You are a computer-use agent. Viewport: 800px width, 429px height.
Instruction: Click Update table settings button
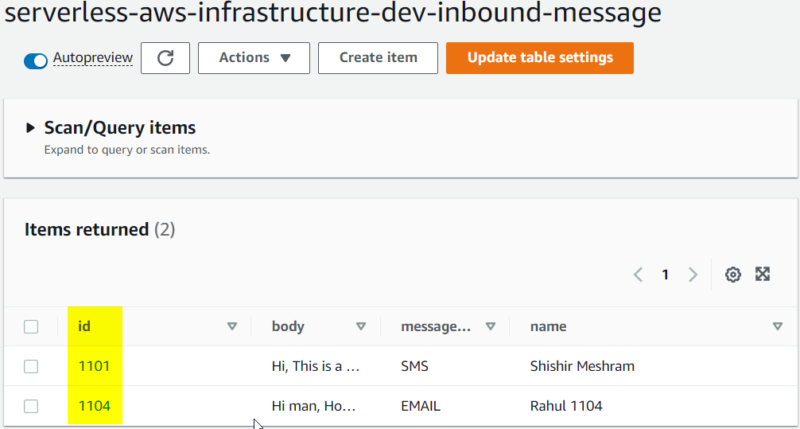[x=539, y=58]
